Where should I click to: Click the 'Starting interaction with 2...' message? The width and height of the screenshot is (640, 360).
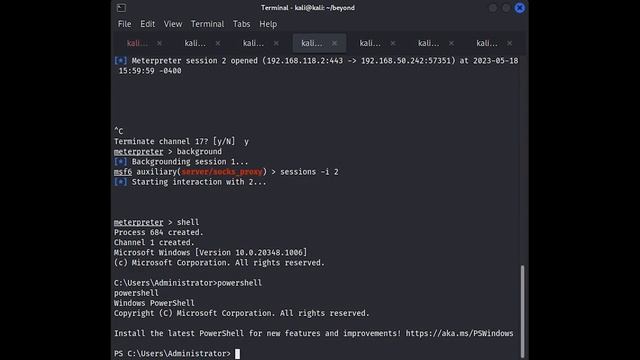[x=199, y=182]
